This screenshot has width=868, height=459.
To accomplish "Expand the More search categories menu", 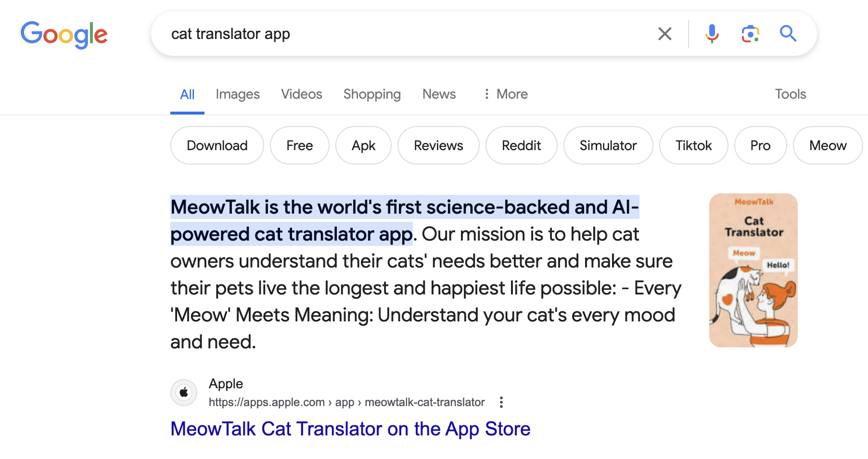I will (506, 94).
